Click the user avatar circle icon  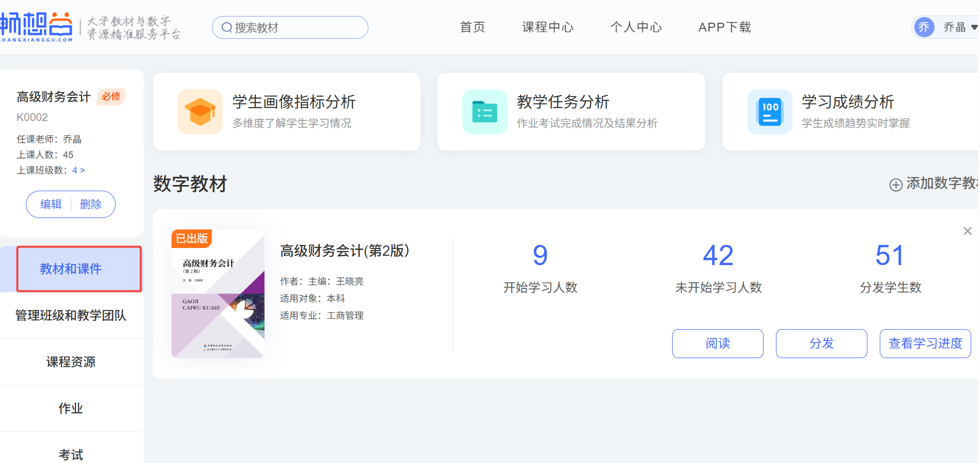pos(924,27)
